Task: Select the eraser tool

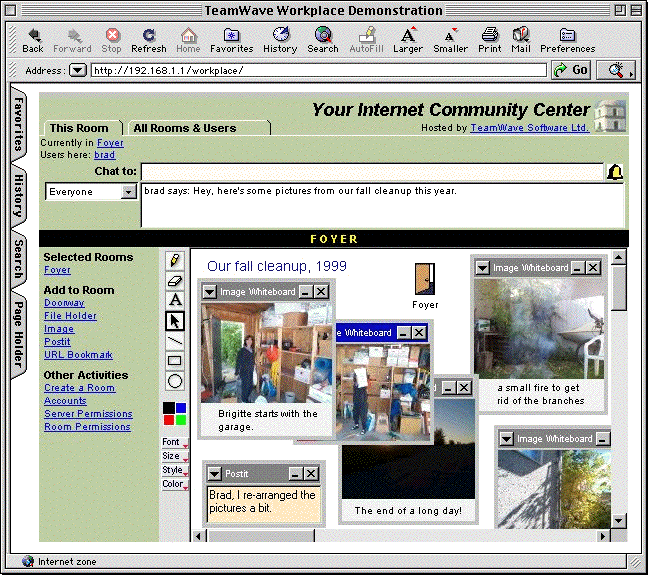Action: pos(175,281)
